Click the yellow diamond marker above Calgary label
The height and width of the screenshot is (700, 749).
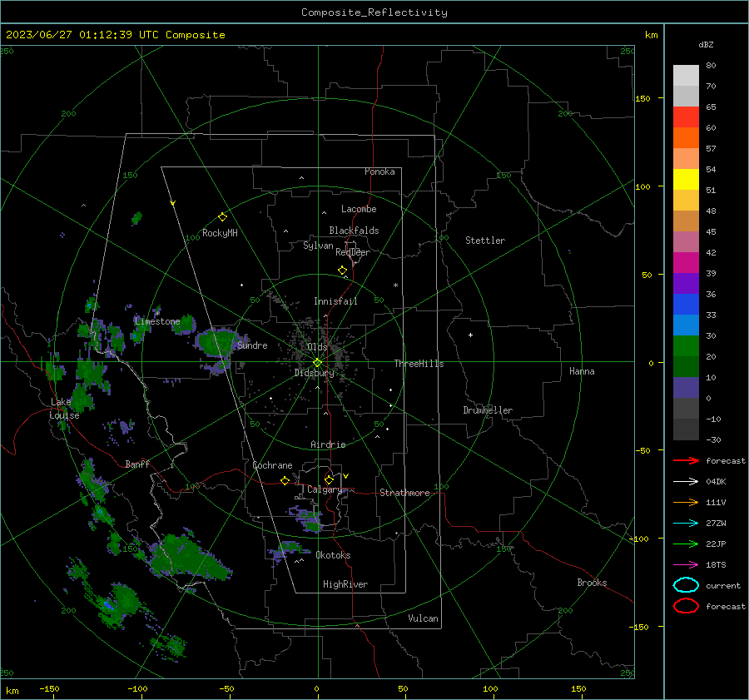(329, 479)
